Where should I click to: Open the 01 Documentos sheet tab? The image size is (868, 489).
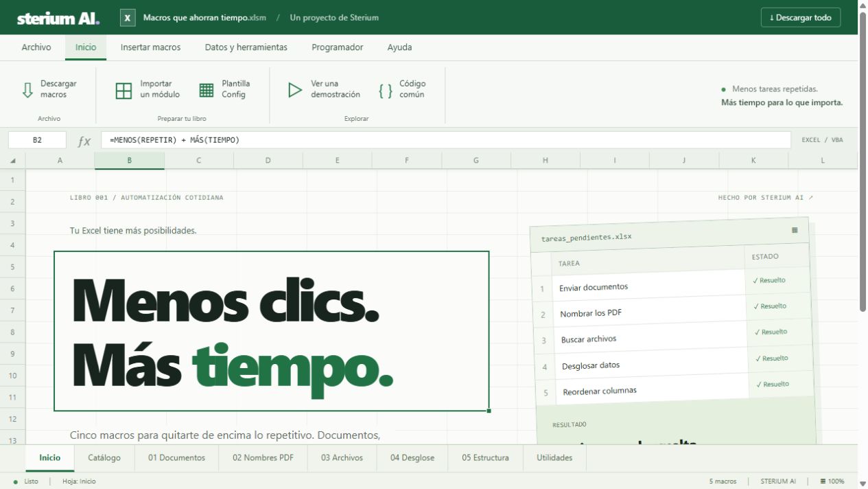tap(176, 457)
